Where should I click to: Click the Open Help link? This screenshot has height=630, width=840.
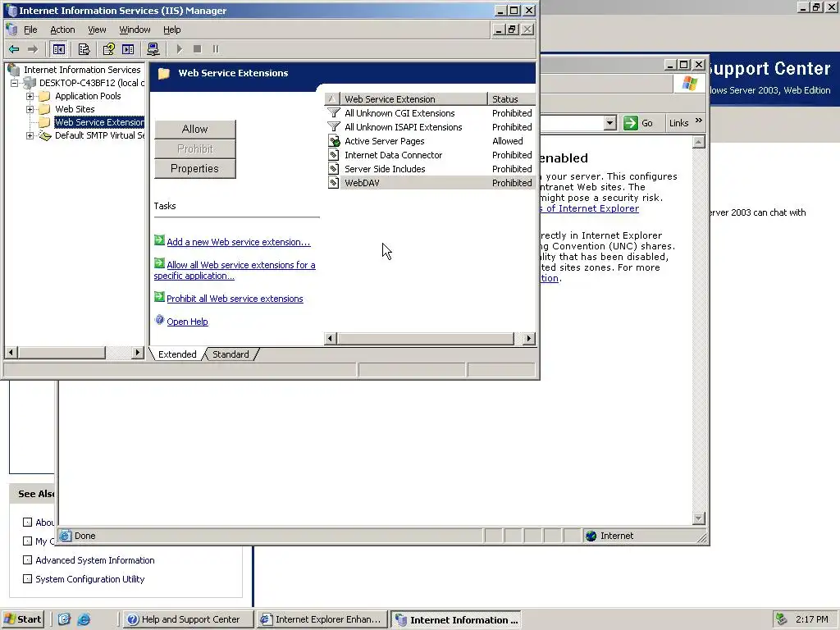click(188, 322)
